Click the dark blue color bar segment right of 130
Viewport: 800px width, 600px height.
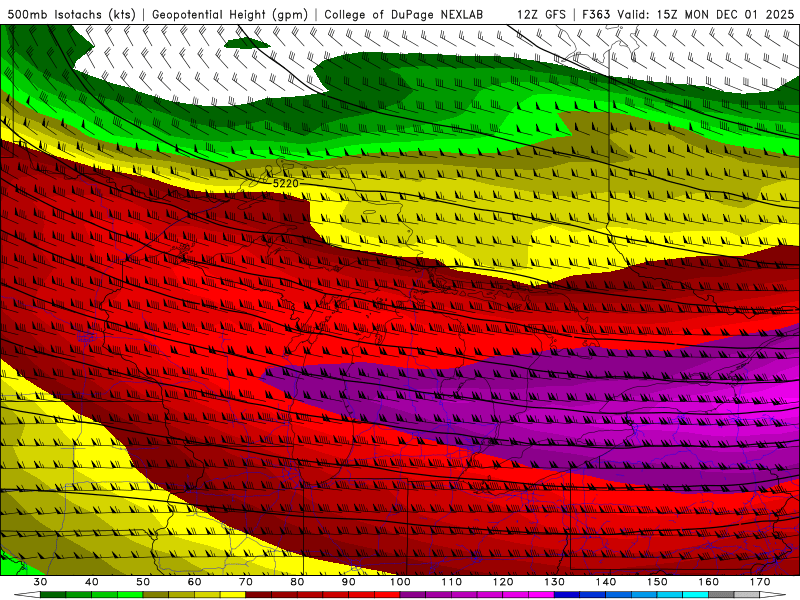pos(567,595)
